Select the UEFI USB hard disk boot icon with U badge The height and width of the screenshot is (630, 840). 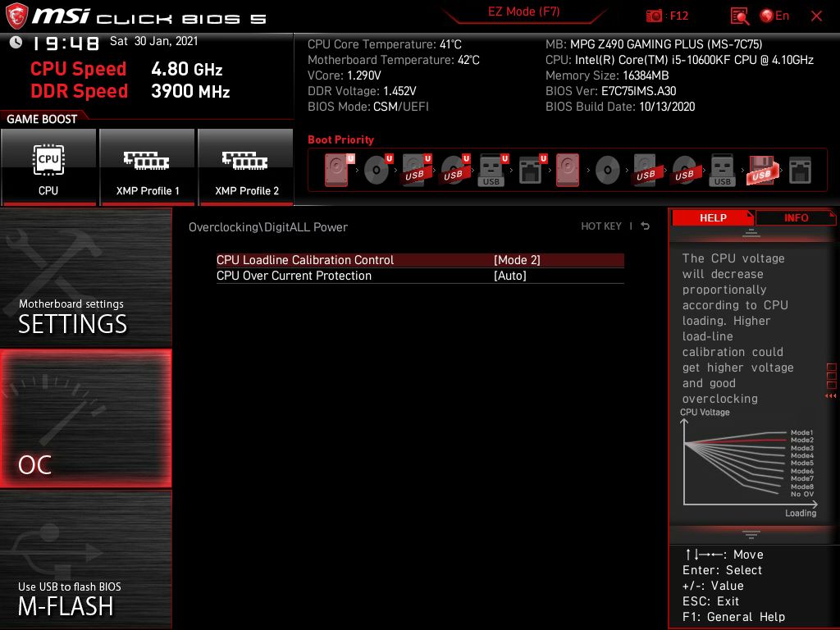[x=416, y=170]
